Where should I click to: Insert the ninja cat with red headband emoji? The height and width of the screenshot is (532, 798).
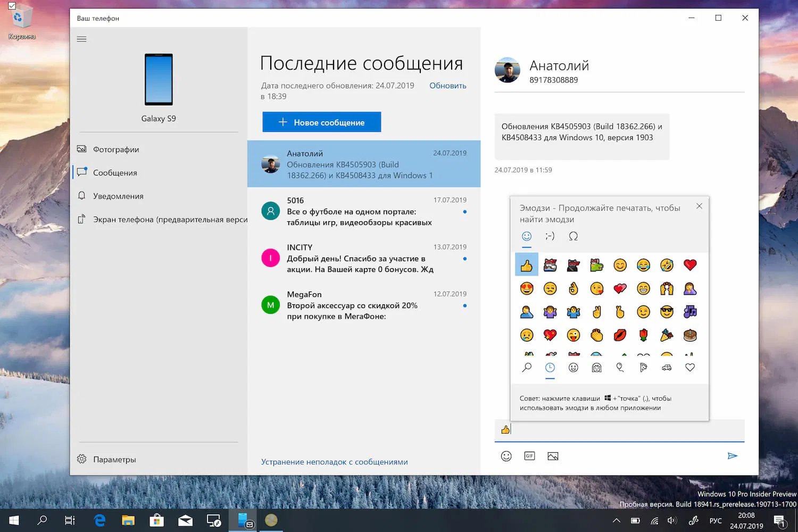573,265
